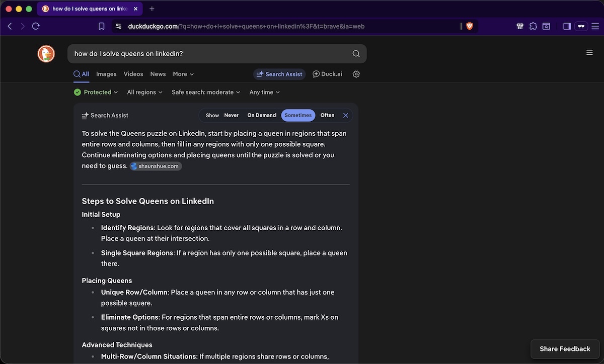Open the News results tab

[x=158, y=74]
